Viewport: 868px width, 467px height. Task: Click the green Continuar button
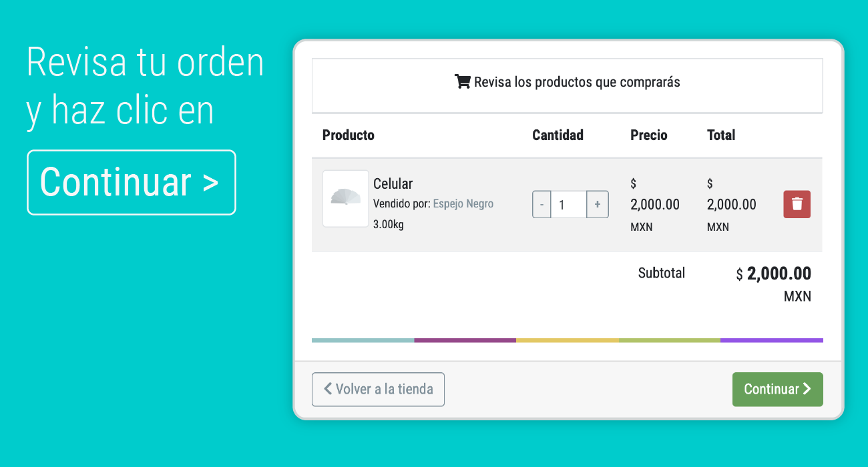(777, 389)
